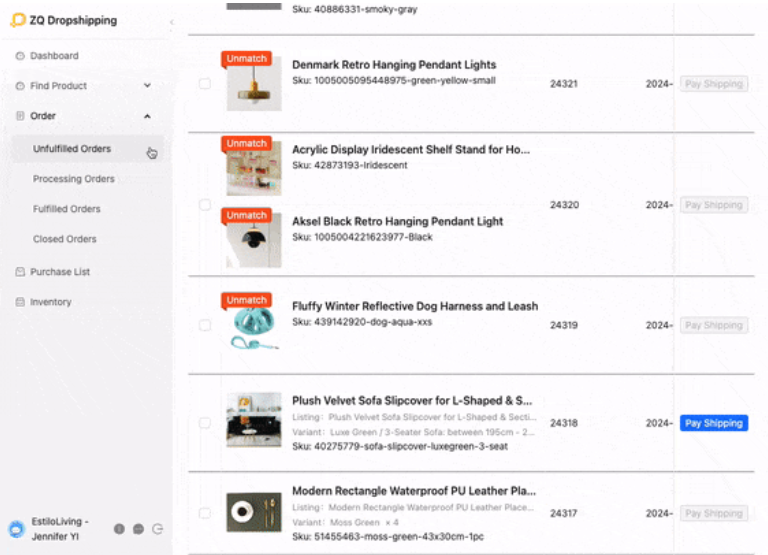This screenshot has height=555, width=768.
Task: Select checkbox for order 24317
Action: click(x=205, y=513)
